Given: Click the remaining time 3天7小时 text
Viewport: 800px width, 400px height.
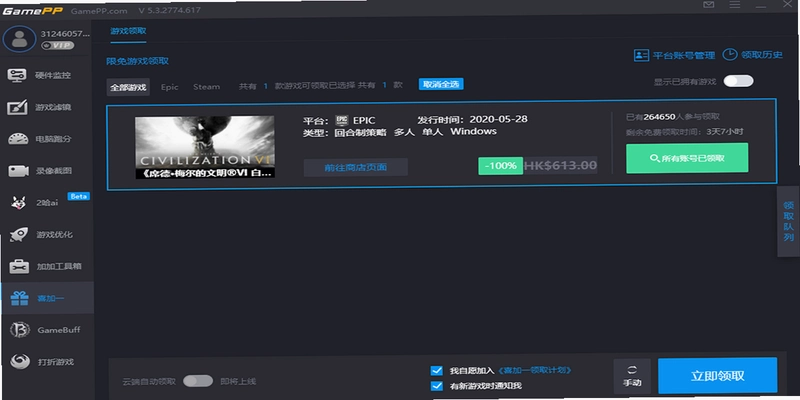Looking at the screenshot, I should coord(724,132).
